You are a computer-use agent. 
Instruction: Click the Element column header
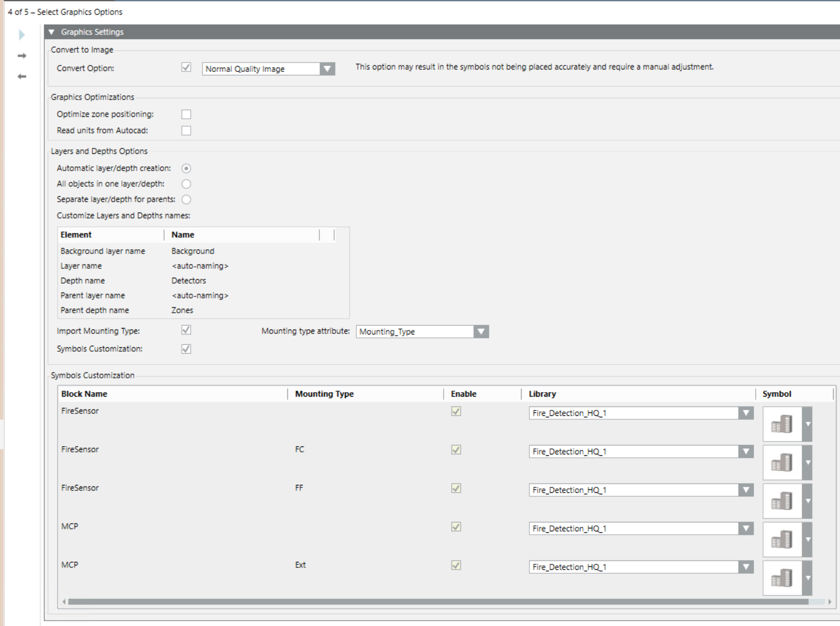point(111,235)
